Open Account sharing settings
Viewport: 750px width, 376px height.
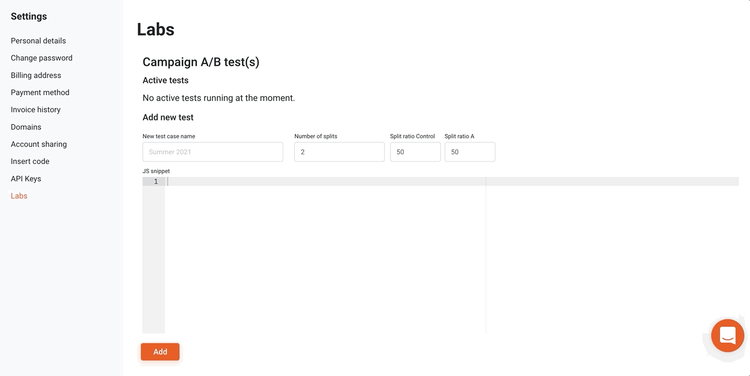[39, 144]
